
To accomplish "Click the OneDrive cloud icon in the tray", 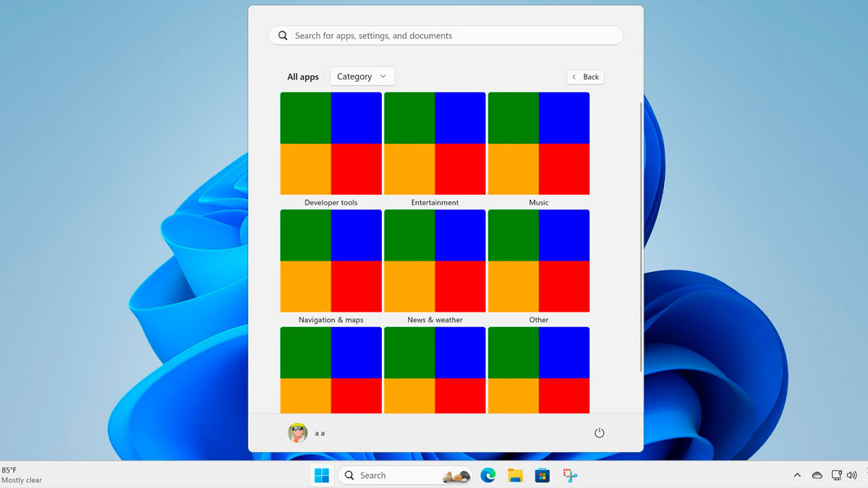I will click(x=817, y=475).
